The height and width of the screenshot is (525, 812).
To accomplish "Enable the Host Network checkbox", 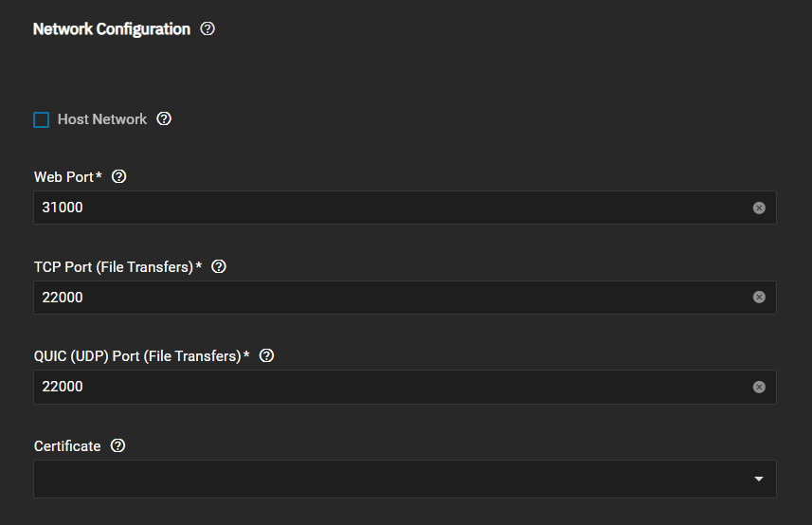I will point(42,119).
